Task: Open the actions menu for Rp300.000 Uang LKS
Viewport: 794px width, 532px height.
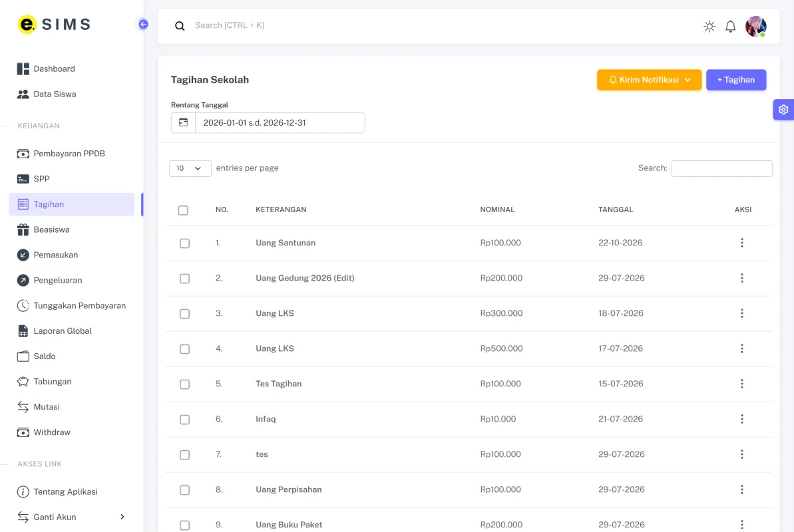Action: pyautogui.click(x=742, y=313)
